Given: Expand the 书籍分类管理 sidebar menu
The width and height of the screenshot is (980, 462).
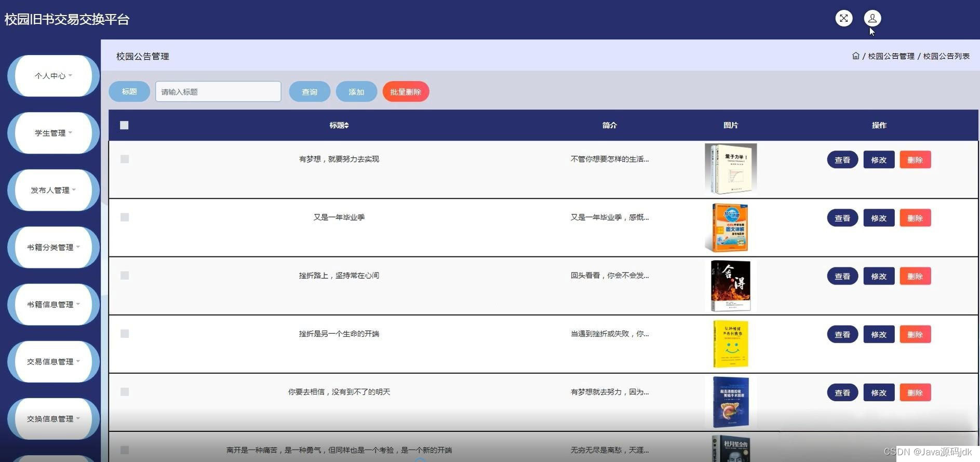Looking at the screenshot, I should [53, 247].
